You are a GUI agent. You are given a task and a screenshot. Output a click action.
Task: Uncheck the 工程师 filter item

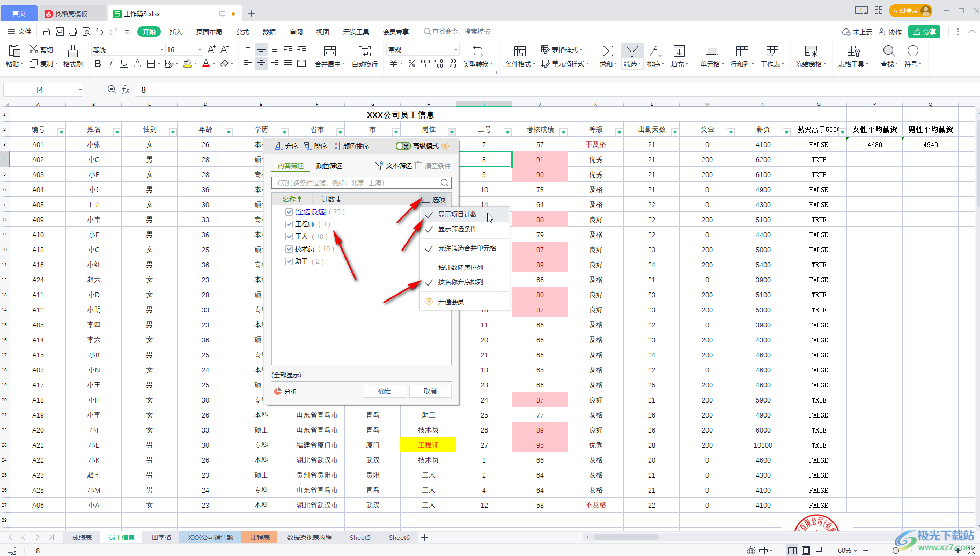(x=289, y=224)
